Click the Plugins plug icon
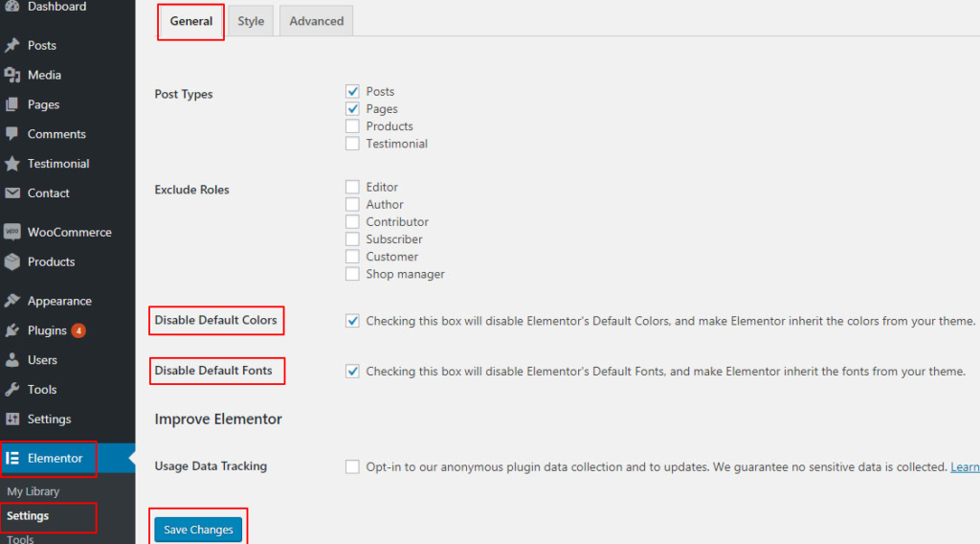Image resolution: width=980 pixels, height=544 pixels. tap(12, 330)
